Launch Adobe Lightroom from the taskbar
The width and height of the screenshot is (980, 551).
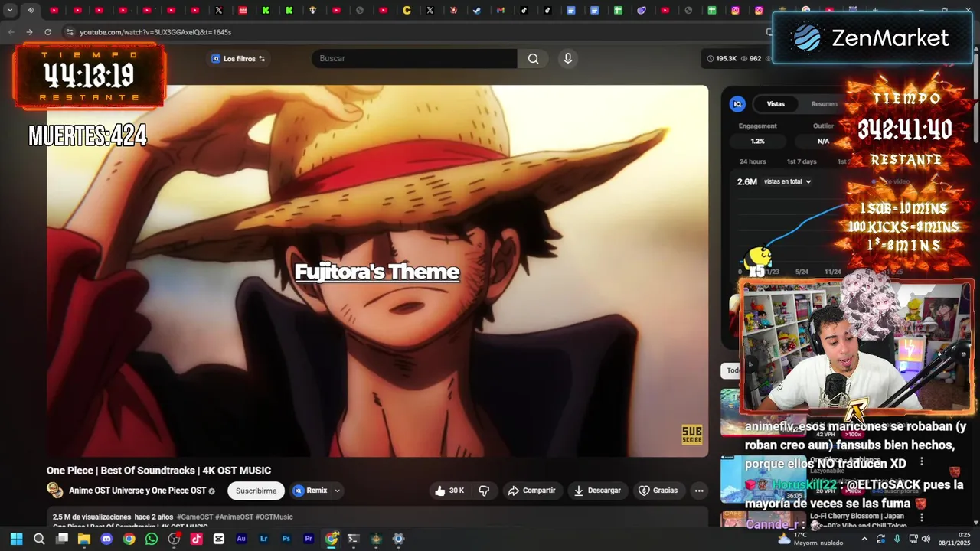pyautogui.click(x=264, y=539)
